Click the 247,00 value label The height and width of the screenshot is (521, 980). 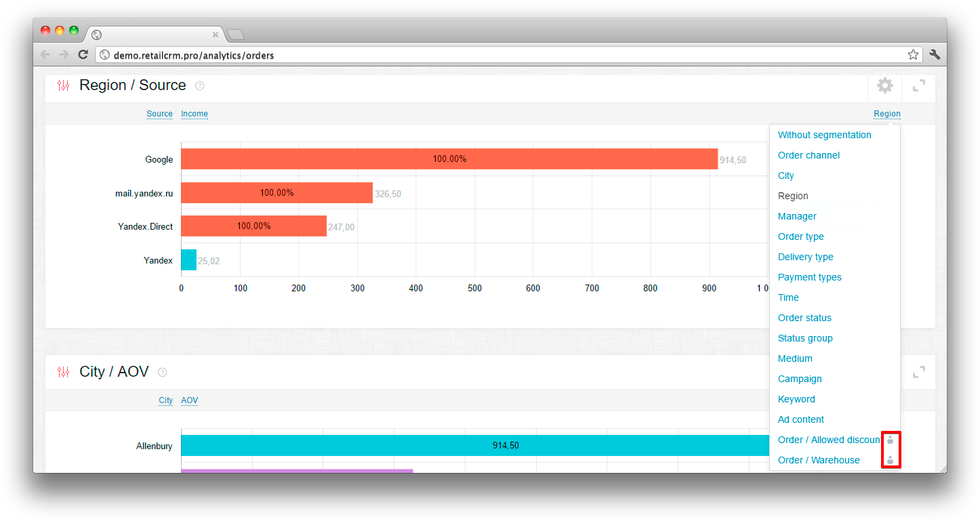pyautogui.click(x=341, y=228)
